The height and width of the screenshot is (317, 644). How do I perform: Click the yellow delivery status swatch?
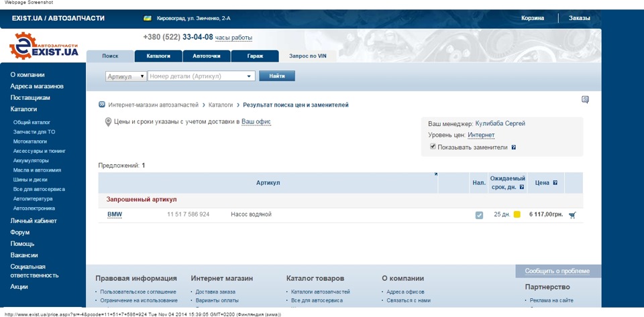(517, 214)
